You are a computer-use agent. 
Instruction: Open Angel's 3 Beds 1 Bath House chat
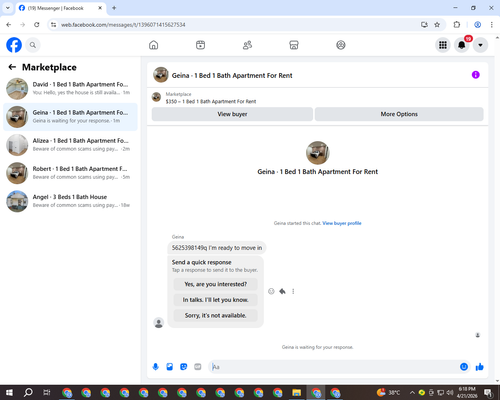[x=70, y=201]
